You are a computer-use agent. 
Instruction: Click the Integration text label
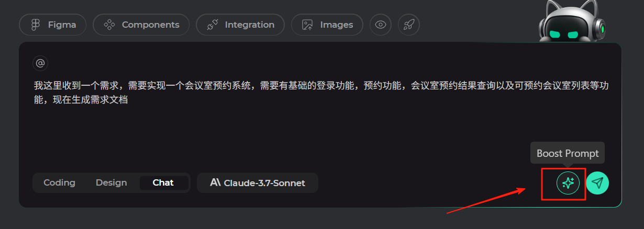tap(250, 25)
